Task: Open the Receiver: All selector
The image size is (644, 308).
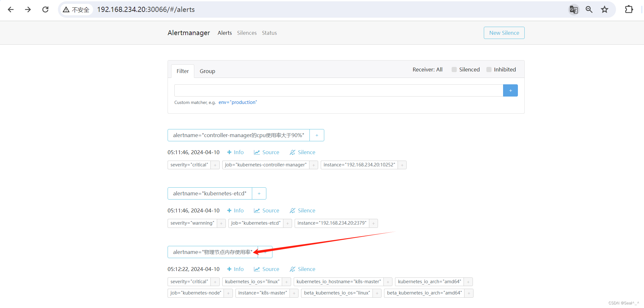Action: 428,70
